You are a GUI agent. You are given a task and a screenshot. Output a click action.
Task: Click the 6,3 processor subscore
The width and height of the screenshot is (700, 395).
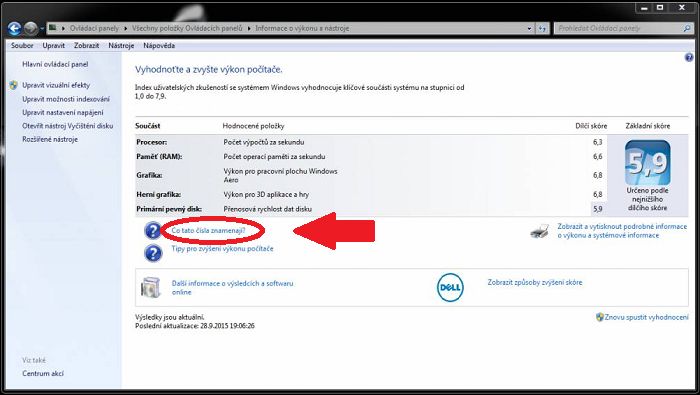pos(598,142)
